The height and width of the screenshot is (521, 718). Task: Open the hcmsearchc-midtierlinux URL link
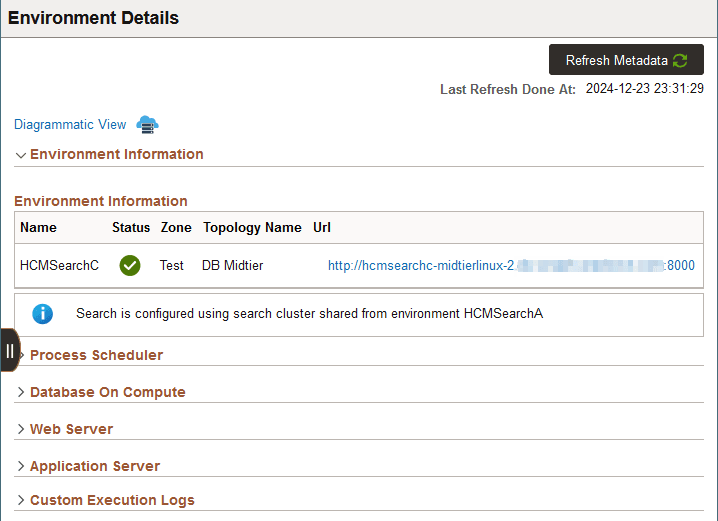[511, 266]
